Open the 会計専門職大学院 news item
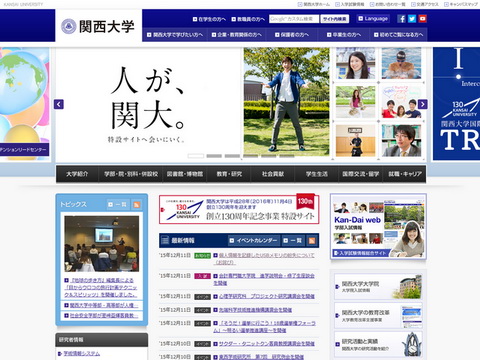480x360 pixels. 264,279
